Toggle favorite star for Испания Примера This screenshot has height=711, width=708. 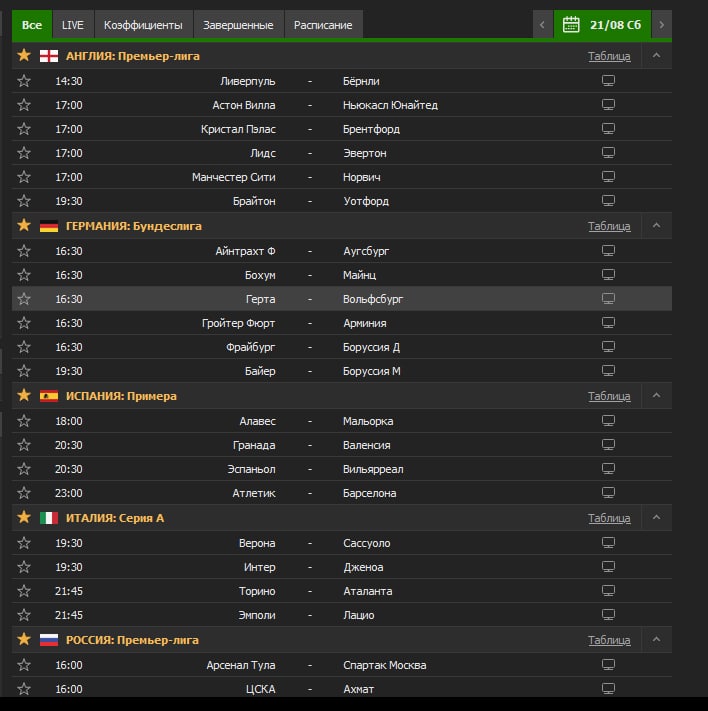pyautogui.click(x=24, y=395)
